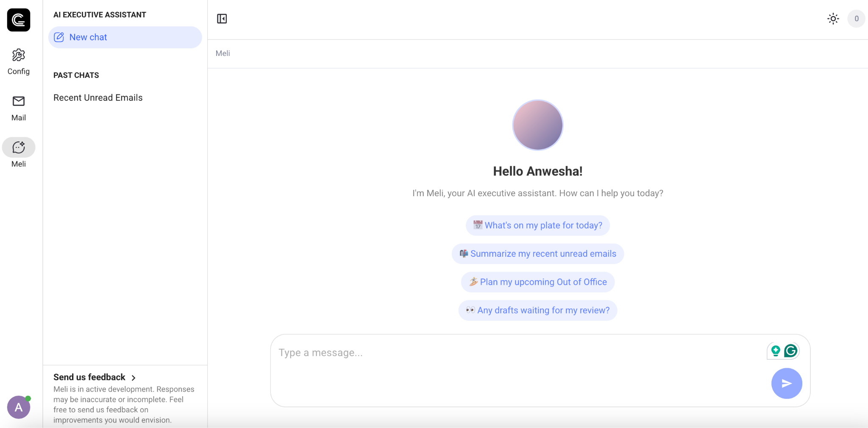Open the pencil icon next to New chat

(59, 37)
